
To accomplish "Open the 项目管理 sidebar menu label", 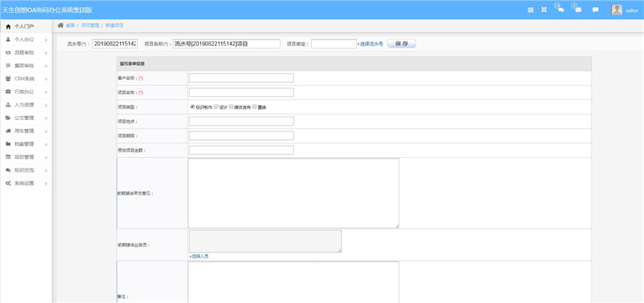I will click(24, 157).
